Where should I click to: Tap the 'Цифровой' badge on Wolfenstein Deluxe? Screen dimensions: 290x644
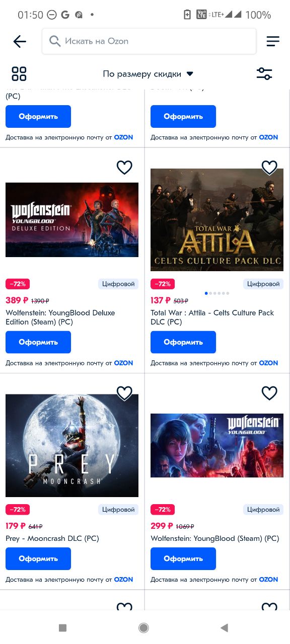pyautogui.click(x=118, y=284)
